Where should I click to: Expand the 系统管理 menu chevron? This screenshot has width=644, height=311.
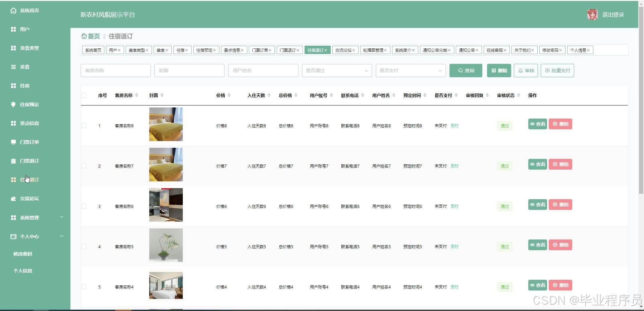pos(62,217)
